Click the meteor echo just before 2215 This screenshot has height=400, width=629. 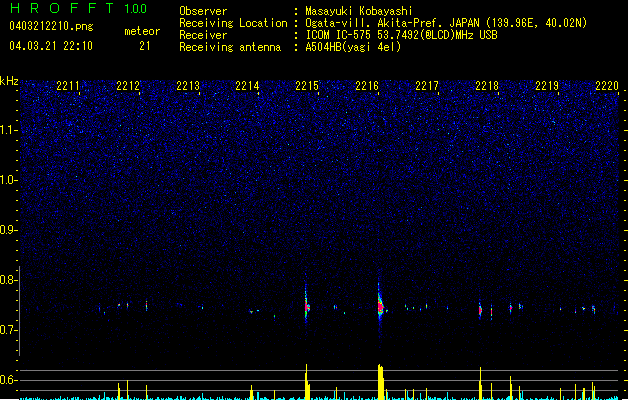(x=307, y=307)
